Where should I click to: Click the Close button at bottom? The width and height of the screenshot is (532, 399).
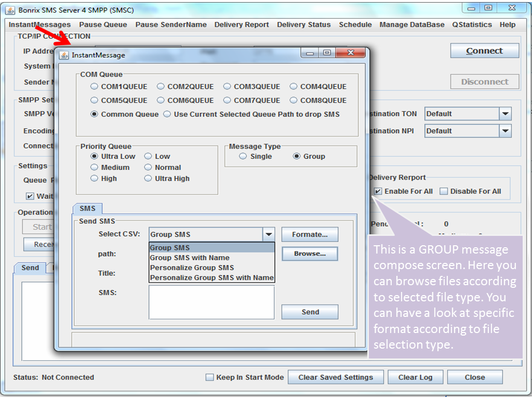click(475, 377)
